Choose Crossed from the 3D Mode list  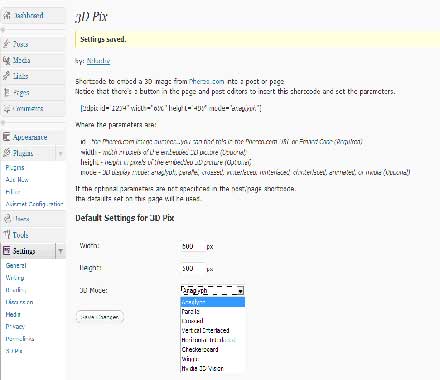(213, 321)
